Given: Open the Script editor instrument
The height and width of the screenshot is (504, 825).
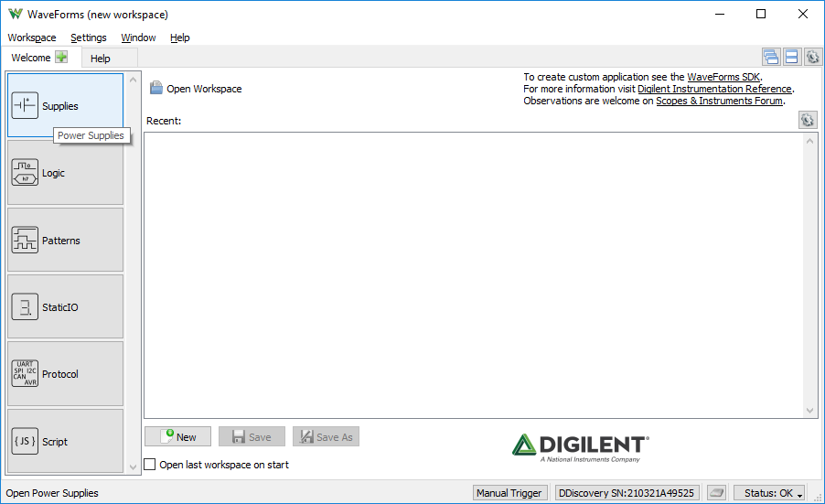Looking at the screenshot, I should click(x=65, y=442).
